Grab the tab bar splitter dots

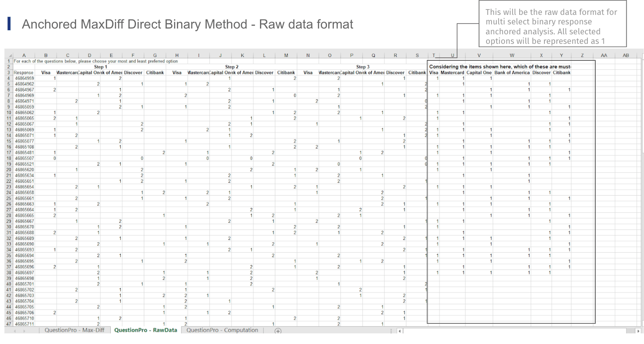click(391, 331)
